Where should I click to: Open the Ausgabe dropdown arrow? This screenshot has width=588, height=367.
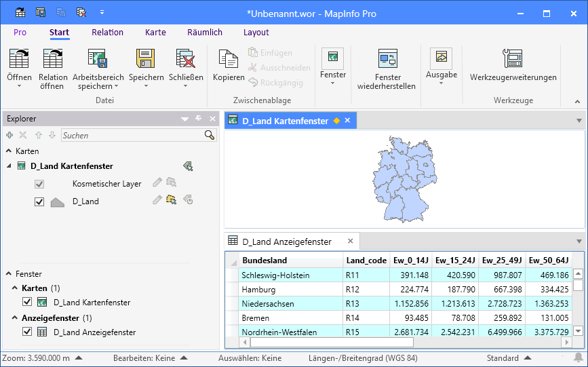(442, 83)
